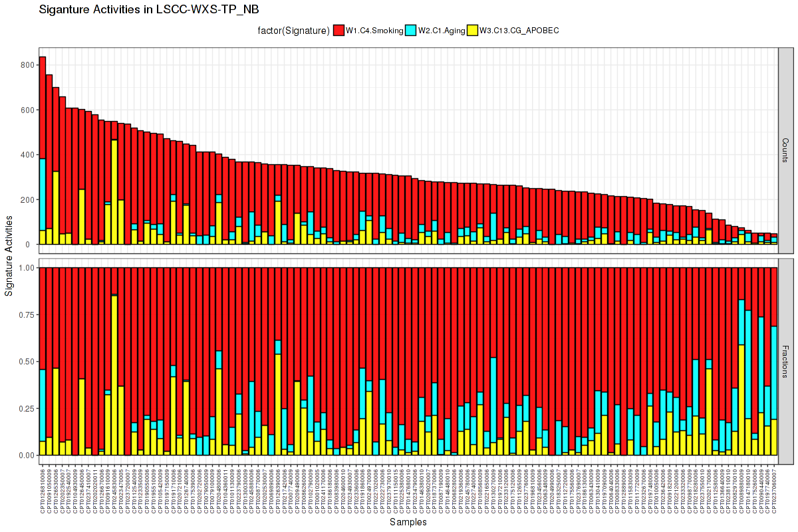Click the red W1.C4.Smoking legend swatch
The width and height of the screenshot is (798, 532).
[338, 30]
